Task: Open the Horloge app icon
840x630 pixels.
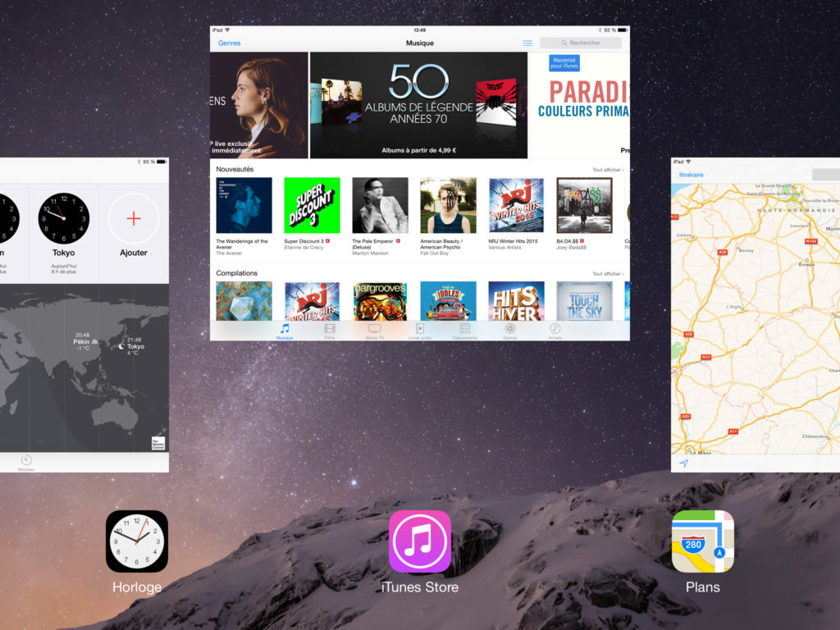Action: tap(137, 541)
